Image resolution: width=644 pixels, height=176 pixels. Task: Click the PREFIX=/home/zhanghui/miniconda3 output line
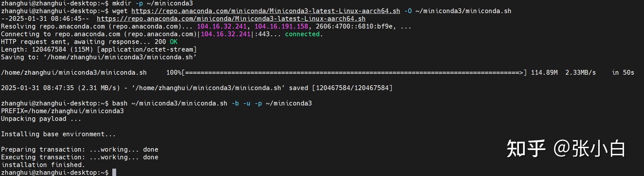tap(62, 111)
